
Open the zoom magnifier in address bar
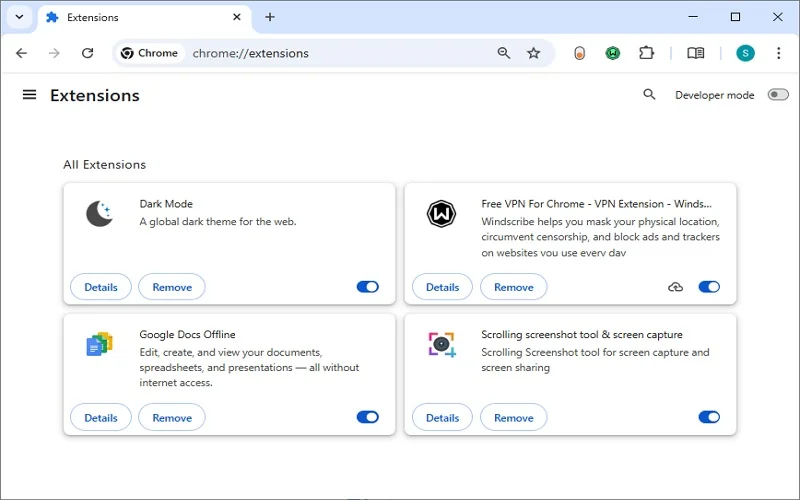coord(504,53)
